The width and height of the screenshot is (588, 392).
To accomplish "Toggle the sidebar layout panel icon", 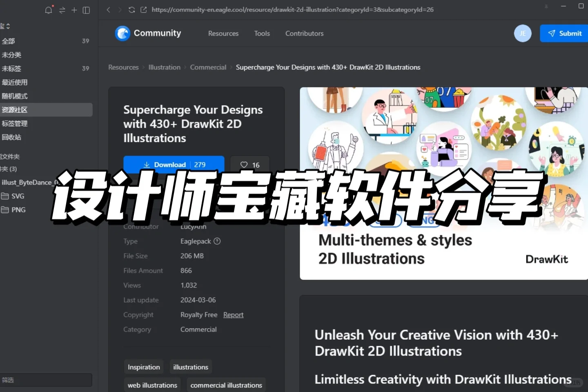I will tap(86, 10).
